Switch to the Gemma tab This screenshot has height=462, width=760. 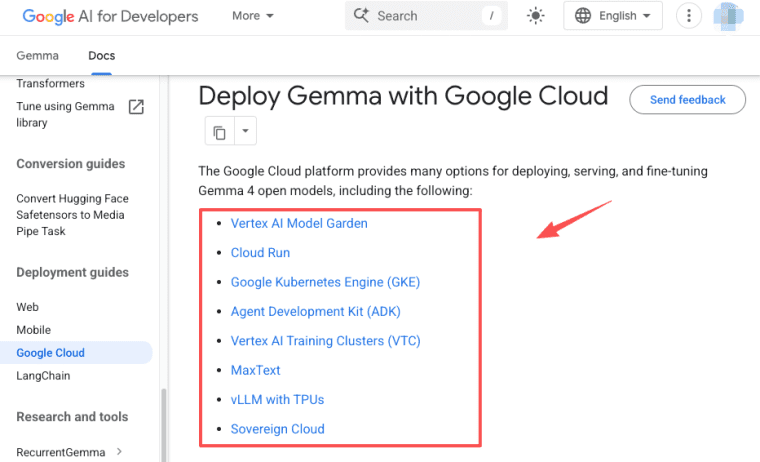pyautogui.click(x=37, y=56)
